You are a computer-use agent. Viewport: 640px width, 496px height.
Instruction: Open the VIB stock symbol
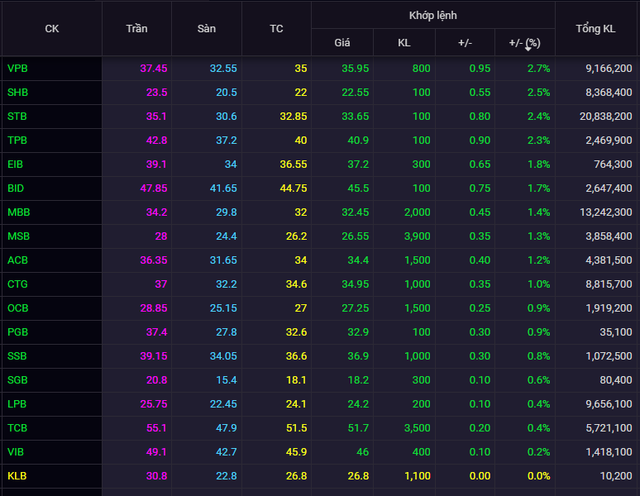pyautogui.click(x=16, y=452)
